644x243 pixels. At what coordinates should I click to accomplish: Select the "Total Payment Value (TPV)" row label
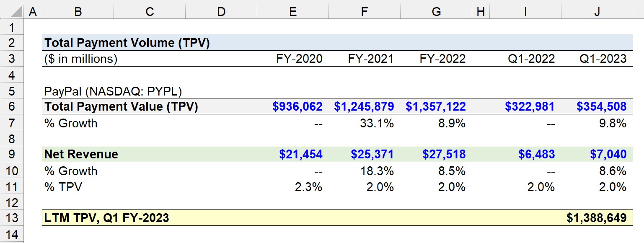(x=121, y=106)
